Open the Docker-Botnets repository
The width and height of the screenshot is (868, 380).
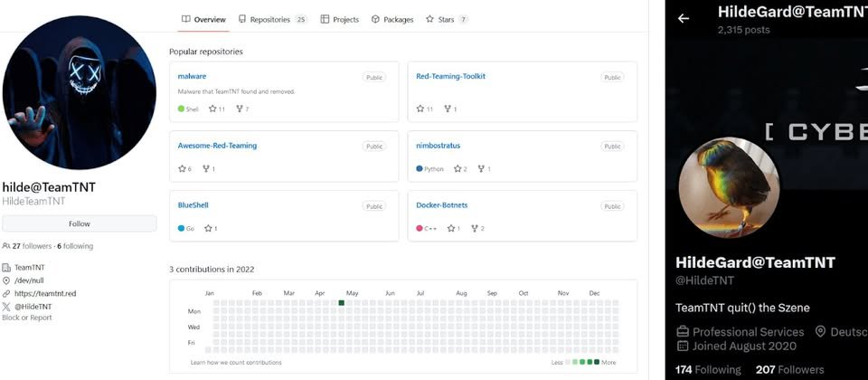tap(442, 205)
